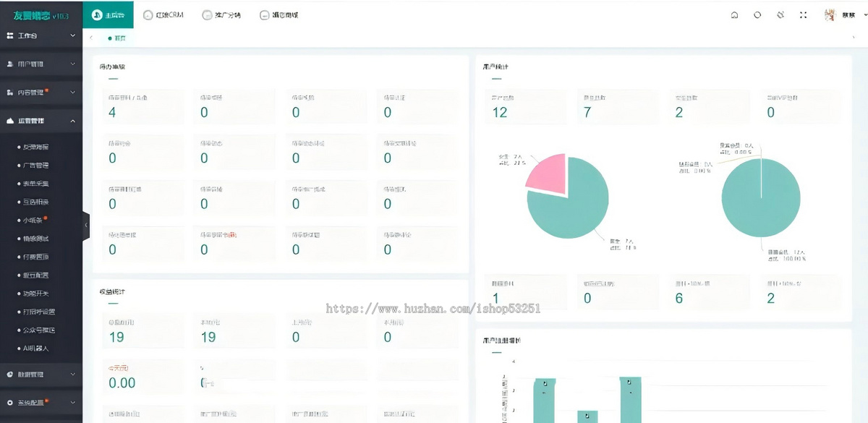Collapse 运营管理 menu via its up chevron

tap(72, 121)
